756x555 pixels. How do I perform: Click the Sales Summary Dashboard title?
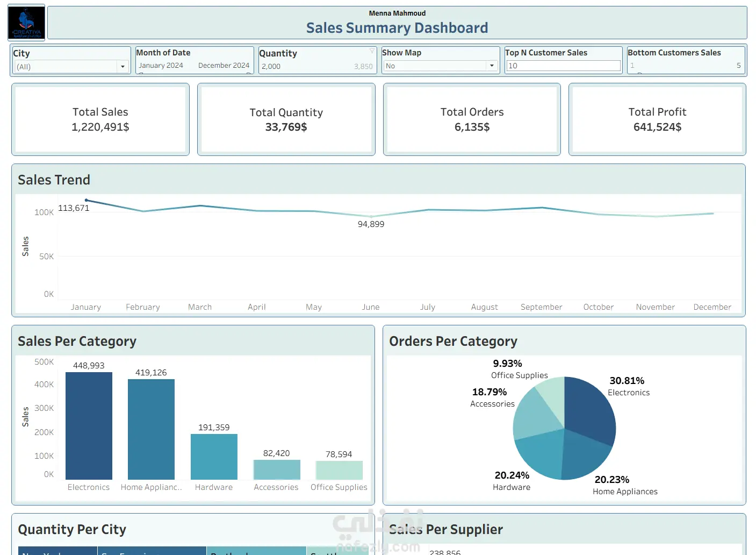(397, 28)
